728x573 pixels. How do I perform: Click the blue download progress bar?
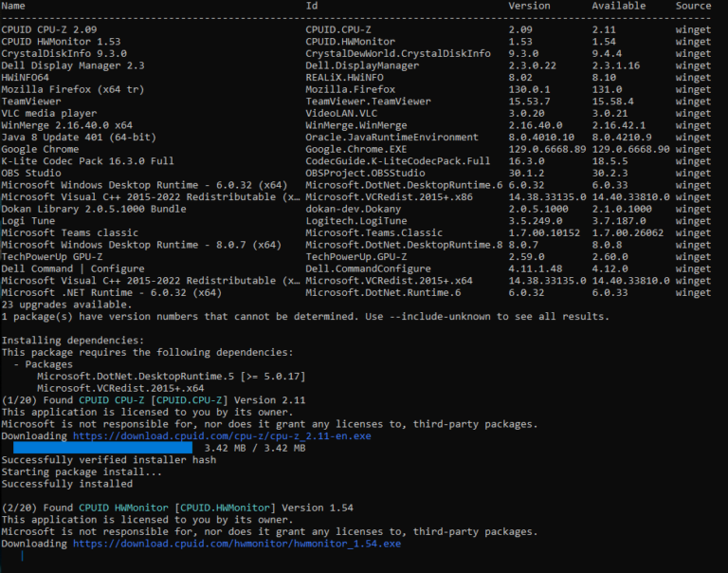102,448
